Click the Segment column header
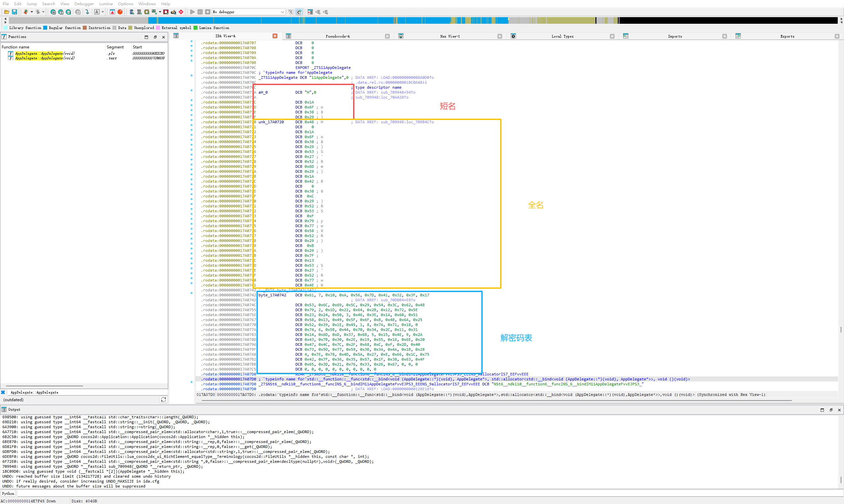This screenshot has width=844, height=504. (x=115, y=47)
